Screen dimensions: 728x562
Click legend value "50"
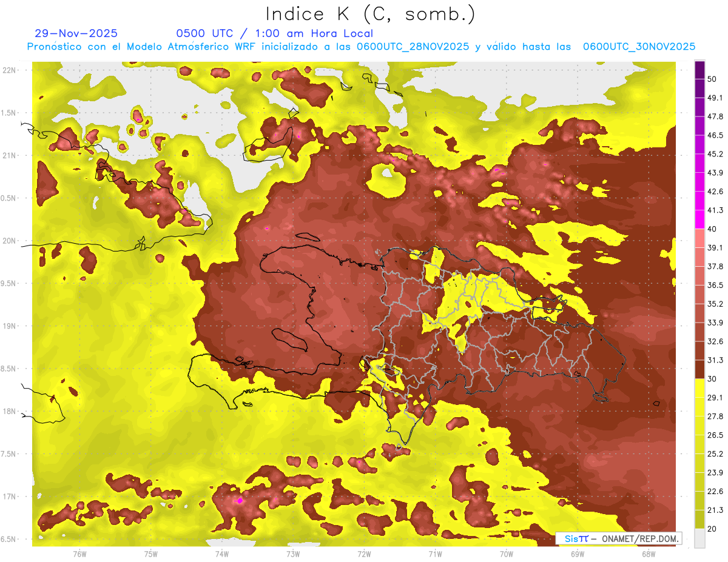click(x=712, y=79)
